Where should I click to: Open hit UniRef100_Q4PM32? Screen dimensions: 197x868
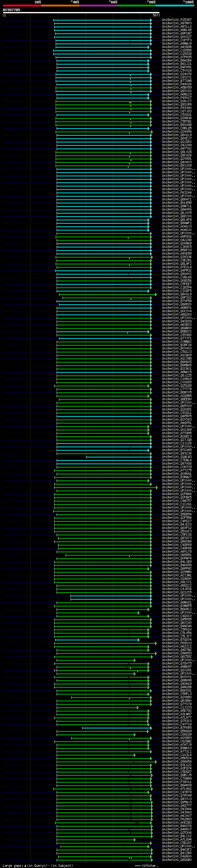[177, 271]
